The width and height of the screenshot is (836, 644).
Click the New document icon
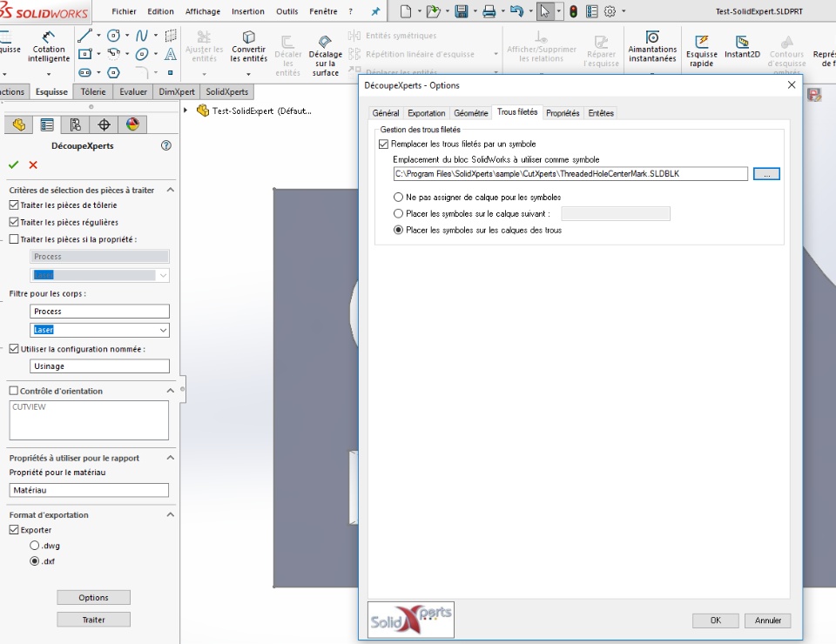click(x=406, y=11)
